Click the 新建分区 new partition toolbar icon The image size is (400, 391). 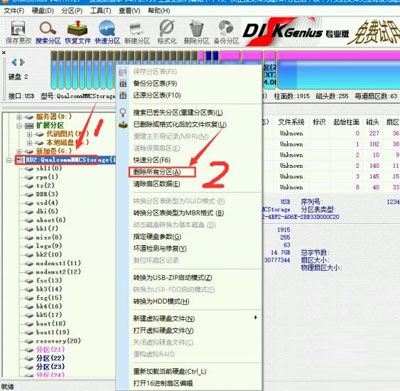click(x=137, y=29)
